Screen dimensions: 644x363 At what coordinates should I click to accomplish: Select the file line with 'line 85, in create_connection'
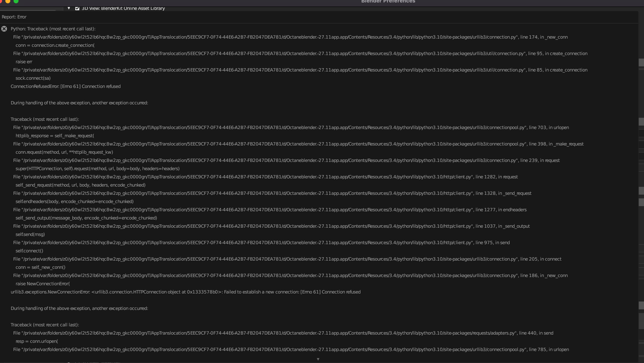click(300, 70)
